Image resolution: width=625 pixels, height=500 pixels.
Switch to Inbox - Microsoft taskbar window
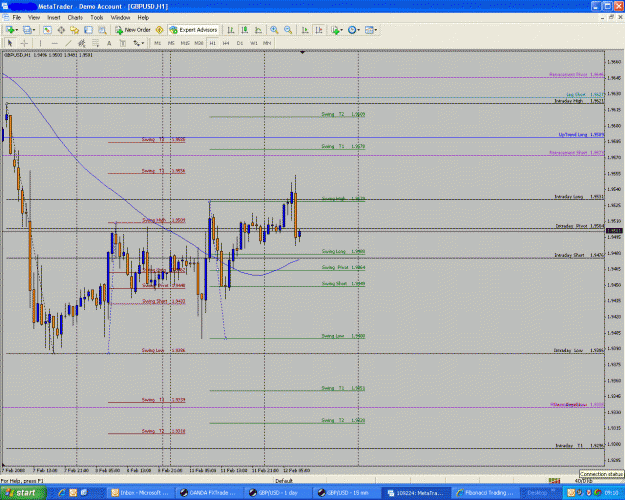[x=140, y=493]
